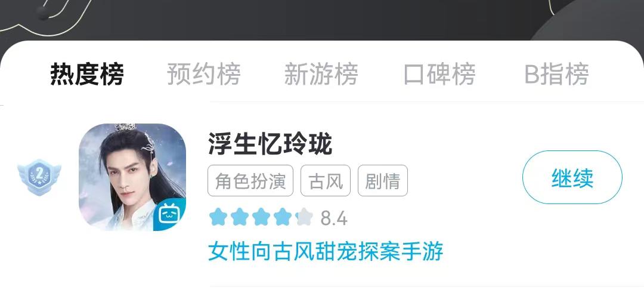This screenshot has width=644, height=299.
Task: Click the 女性向古风甜宠探案手游 description link
Action: coord(326,251)
